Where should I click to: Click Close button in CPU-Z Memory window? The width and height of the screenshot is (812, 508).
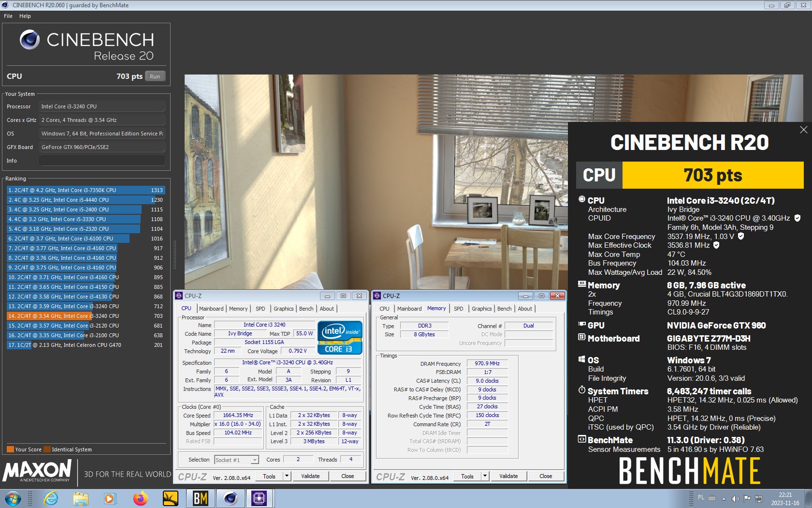(546, 476)
